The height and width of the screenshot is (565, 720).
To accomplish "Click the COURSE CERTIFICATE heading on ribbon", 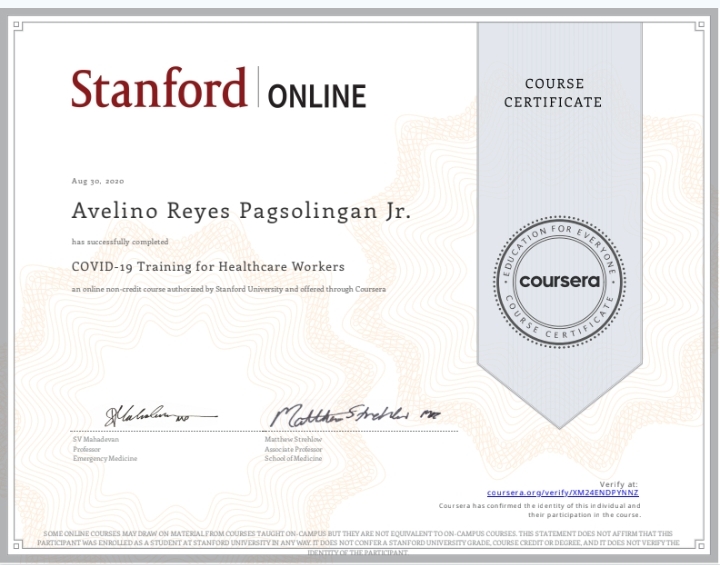I will tap(553, 93).
